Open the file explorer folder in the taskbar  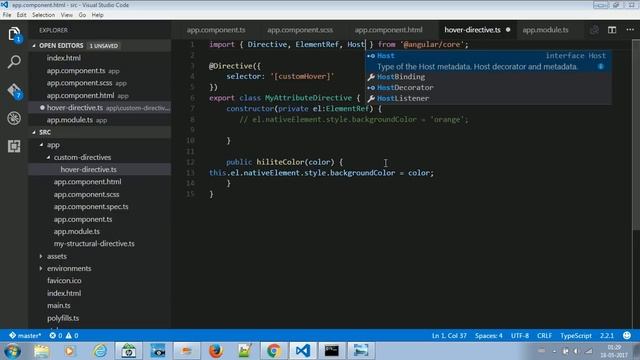(x=41, y=351)
